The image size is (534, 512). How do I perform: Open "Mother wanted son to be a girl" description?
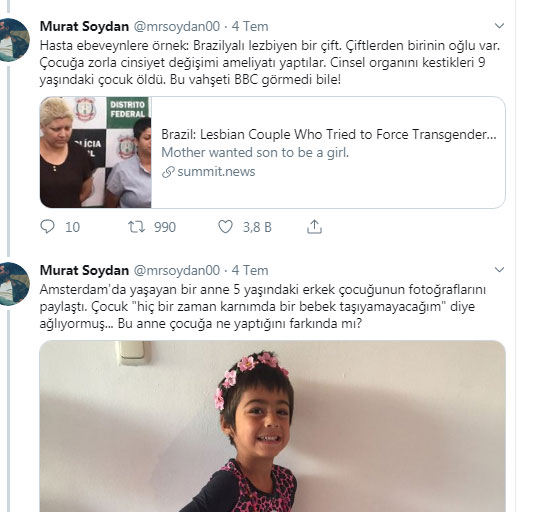tap(255, 153)
